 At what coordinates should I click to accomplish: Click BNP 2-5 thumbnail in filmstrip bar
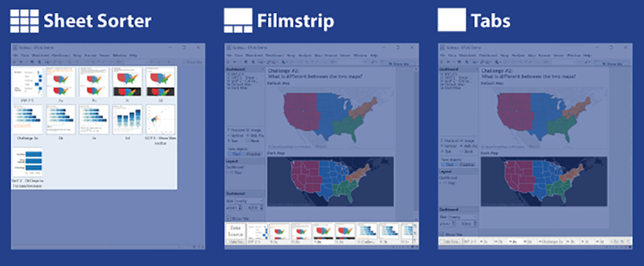pyautogui.click(x=257, y=233)
